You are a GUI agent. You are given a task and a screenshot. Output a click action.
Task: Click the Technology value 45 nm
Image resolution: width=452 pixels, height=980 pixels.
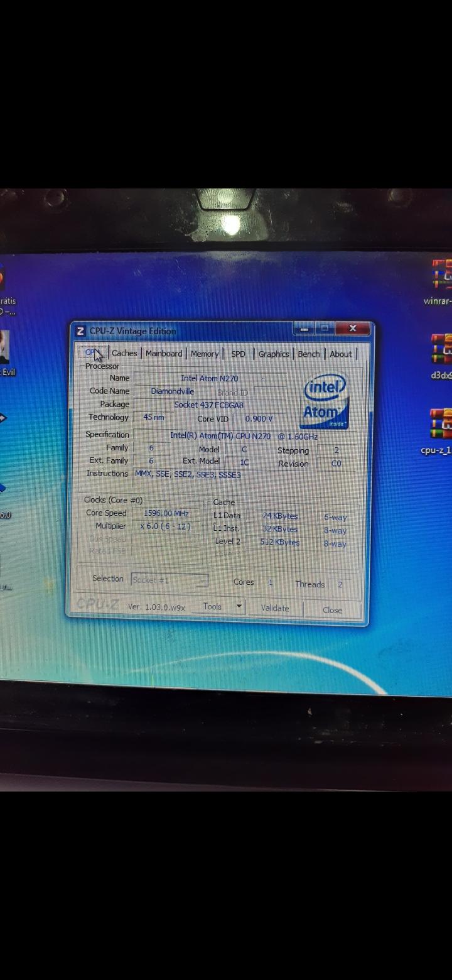(x=154, y=417)
